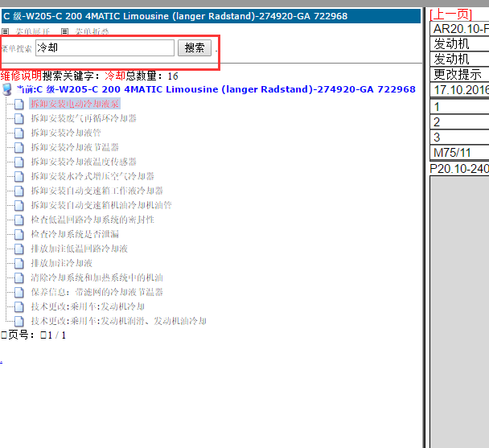
Task: Click row number 3 cell in right table
Action: tap(459, 138)
